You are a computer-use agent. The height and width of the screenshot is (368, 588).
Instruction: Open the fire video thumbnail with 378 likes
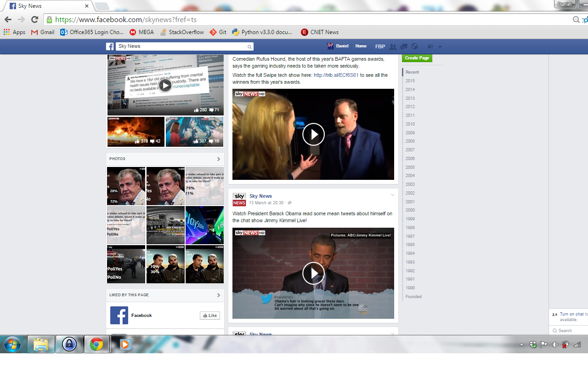coord(136,132)
